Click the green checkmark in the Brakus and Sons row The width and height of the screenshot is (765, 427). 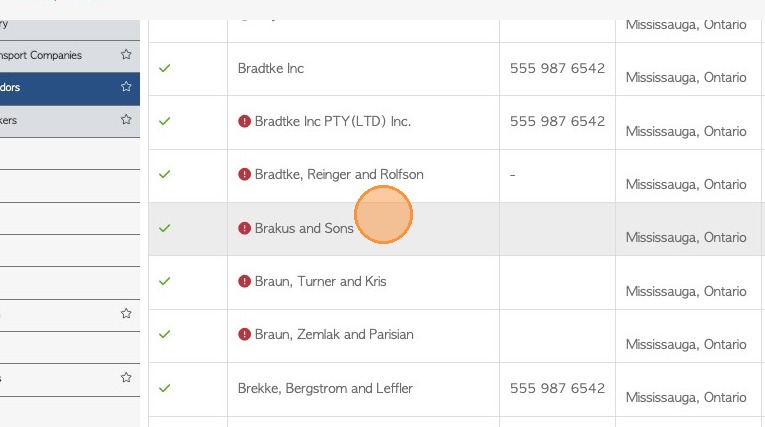(165, 228)
